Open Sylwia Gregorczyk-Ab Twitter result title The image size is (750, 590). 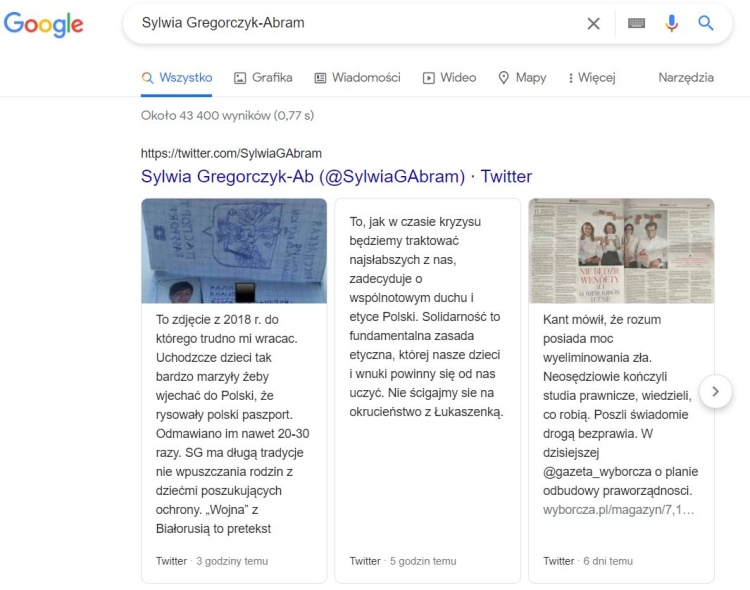336,177
